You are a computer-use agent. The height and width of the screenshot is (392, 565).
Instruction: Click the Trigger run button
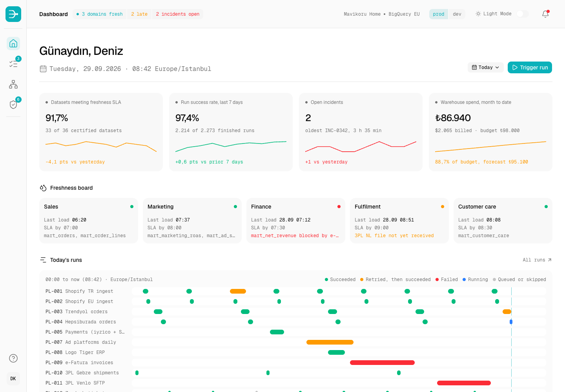tap(530, 67)
